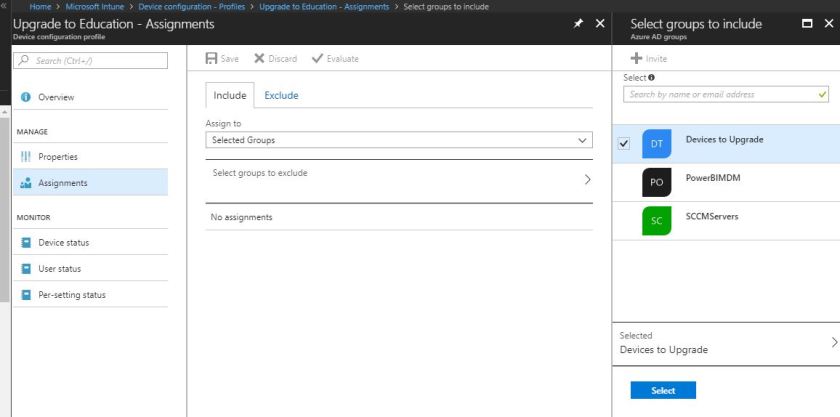This screenshot has width=840, height=417.
Task: Focus the group search by name field
Action: [720, 95]
